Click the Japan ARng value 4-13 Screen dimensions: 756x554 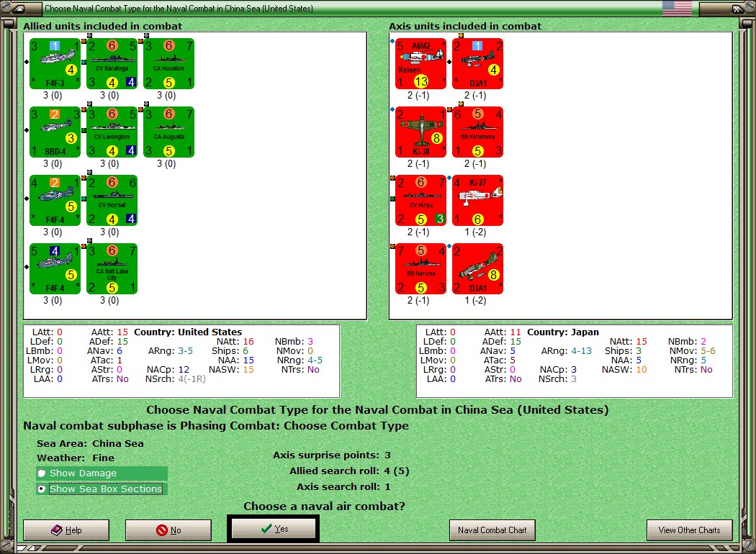point(581,350)
